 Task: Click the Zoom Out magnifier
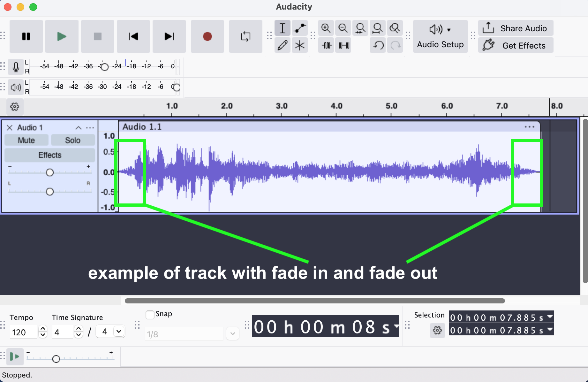[x=343, y=28]
